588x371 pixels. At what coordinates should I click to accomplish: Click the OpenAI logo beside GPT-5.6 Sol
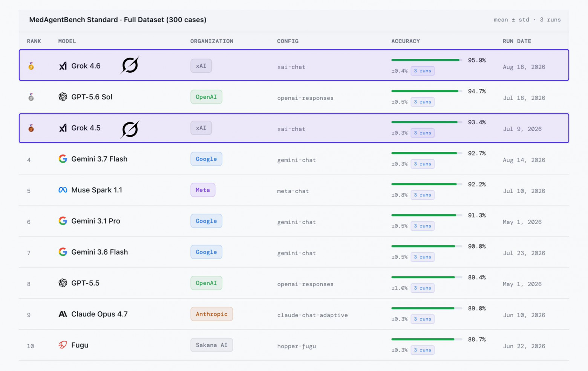point(63,97)
